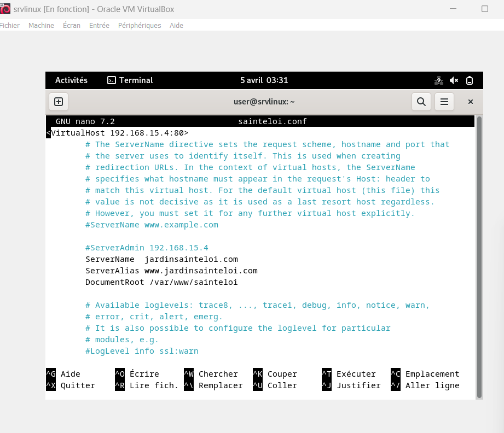This screenshot has width=504, height=433.
Task: Click the Entrée menu item
Action: (99, 26)
